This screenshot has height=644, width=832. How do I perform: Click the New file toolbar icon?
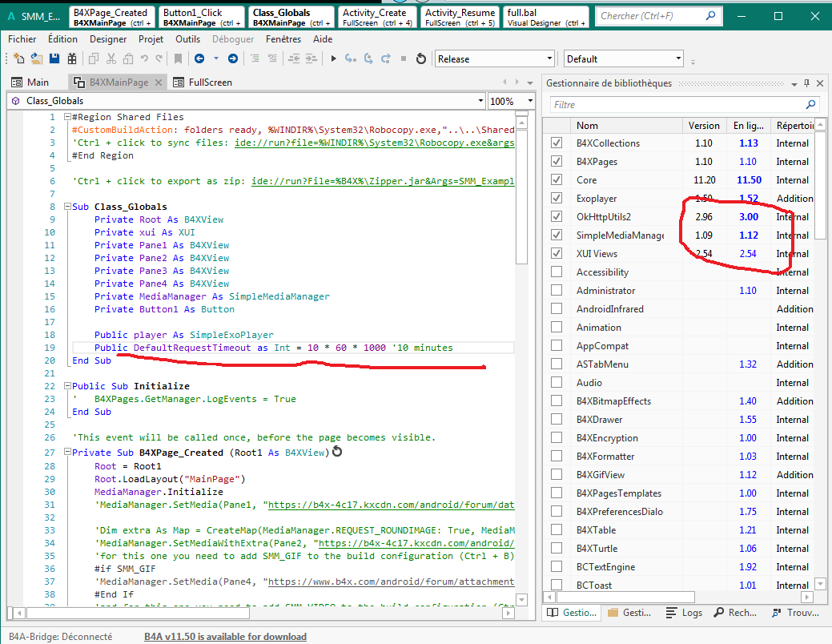point(19,58)
